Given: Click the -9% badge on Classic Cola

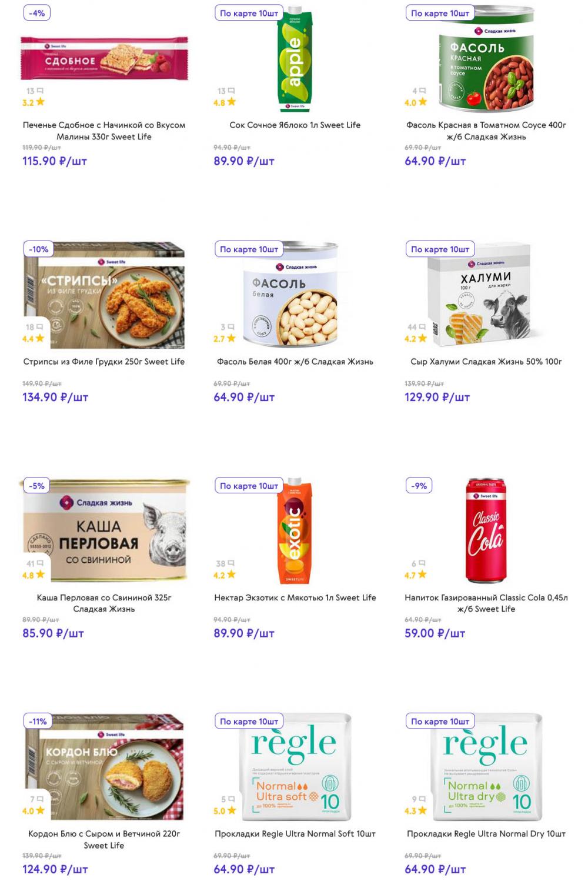Looking at the screenshot, I should tap(419, 486).
